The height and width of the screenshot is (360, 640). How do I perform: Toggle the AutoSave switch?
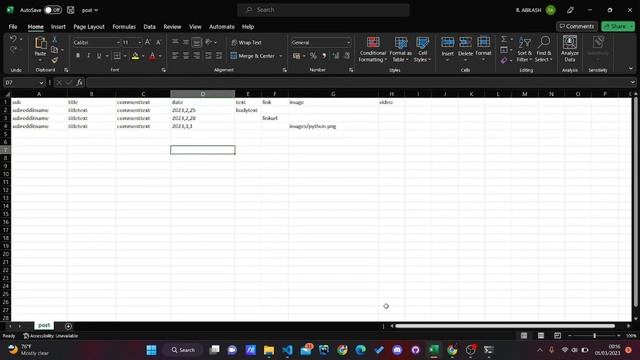pos(53,10)
